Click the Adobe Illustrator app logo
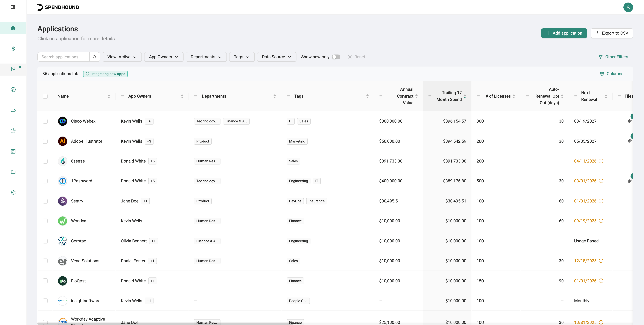 point(62,141)
